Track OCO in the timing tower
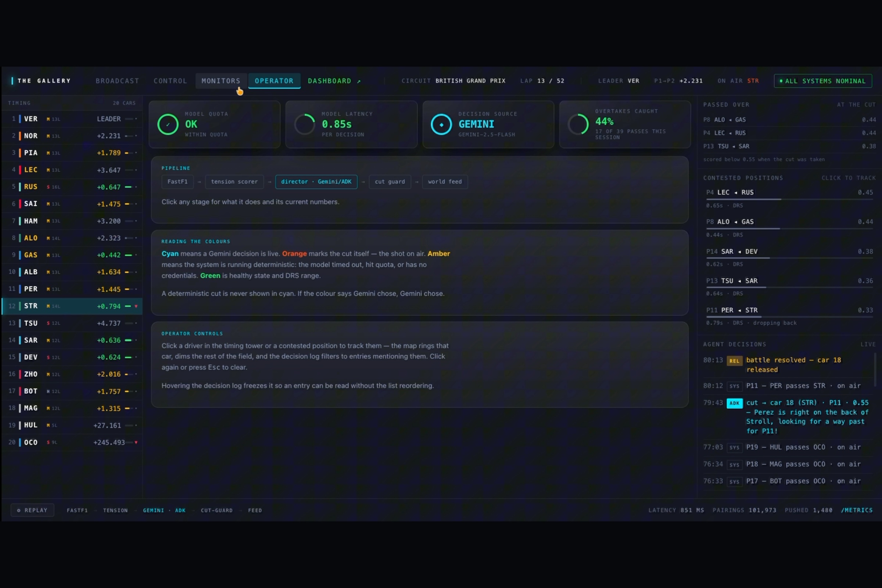The width and height of the screenshot is (882, 588). click(x=72, y=442)
